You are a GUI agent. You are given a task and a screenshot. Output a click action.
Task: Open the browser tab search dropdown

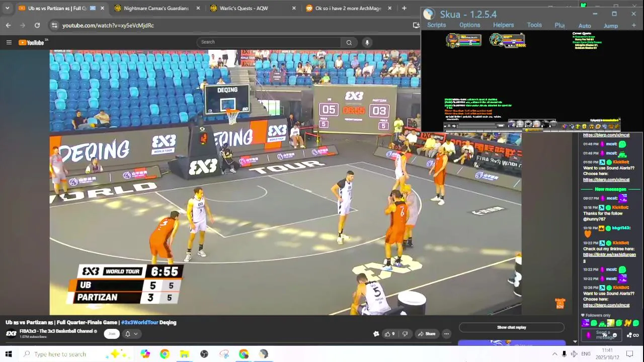pyautogui.click(x=7, y=8)
